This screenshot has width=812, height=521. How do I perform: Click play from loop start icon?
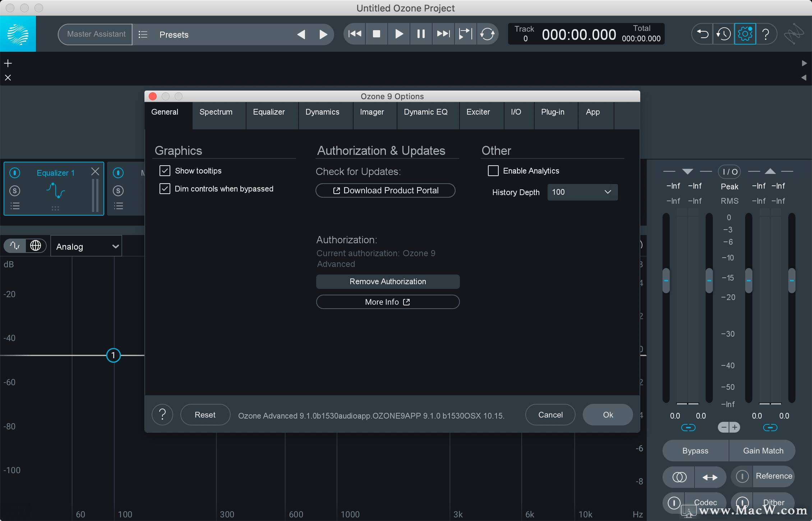pos(465,34)
